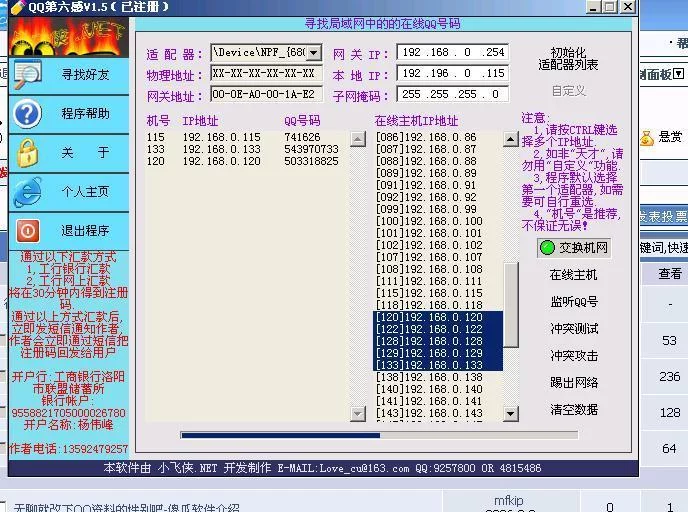Select highlighted host [122]192.168.0.122
This screenshot has height=512, width=688.
coord(438,329)
